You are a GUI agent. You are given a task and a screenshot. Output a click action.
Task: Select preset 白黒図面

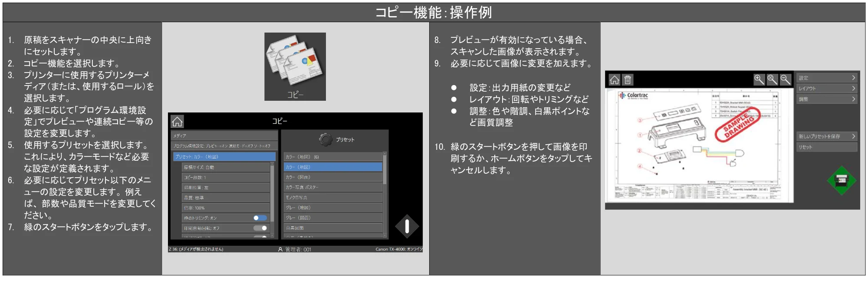[333, 228]
